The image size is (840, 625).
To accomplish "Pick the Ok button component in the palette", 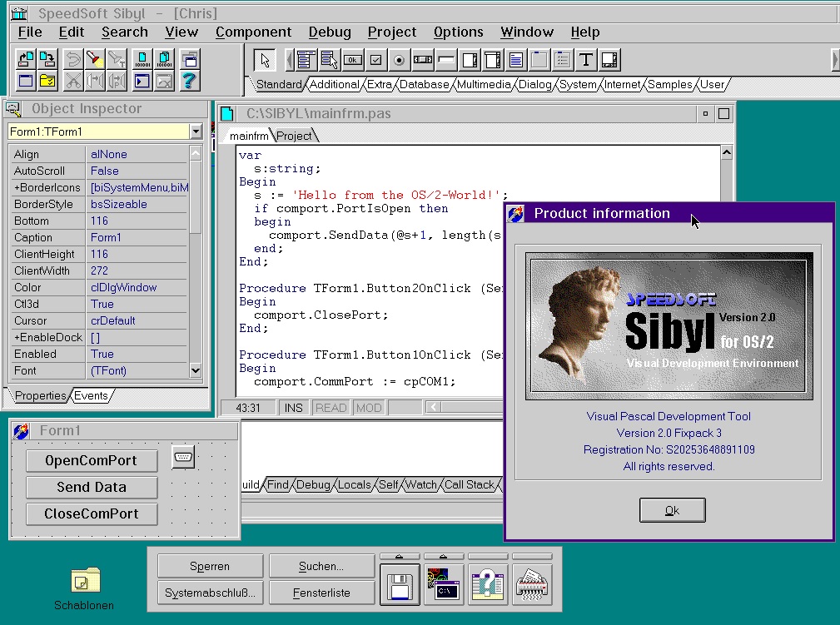I will click(x=352, y=60).
